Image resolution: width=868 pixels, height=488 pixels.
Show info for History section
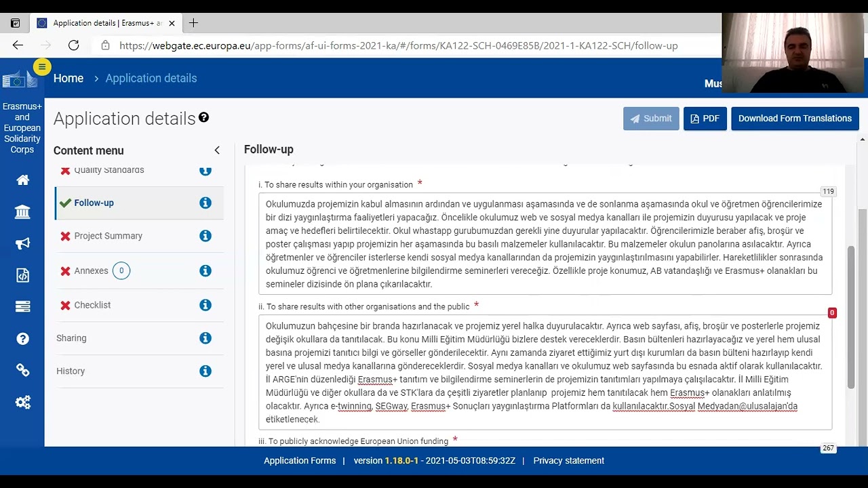click(205, 371)
